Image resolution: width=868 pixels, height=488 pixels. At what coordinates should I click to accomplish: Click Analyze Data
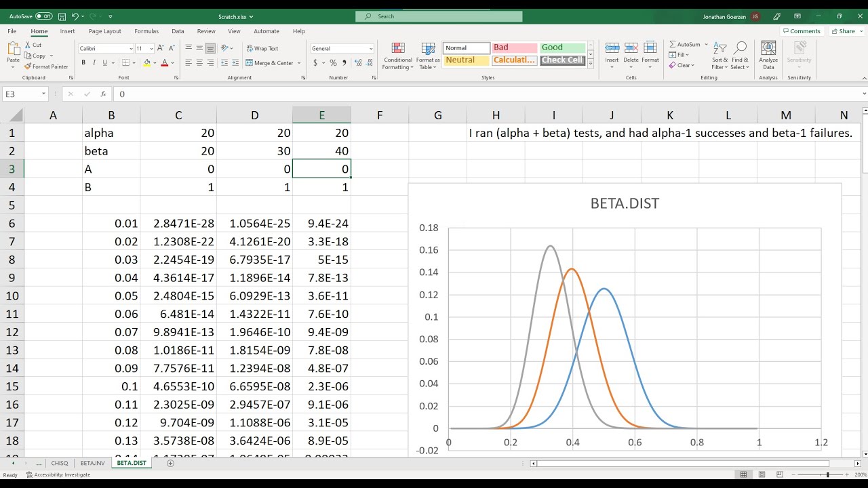768,56
